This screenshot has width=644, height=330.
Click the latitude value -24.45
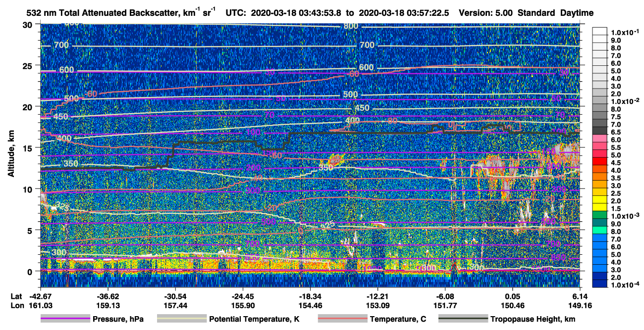tap(243, 296)
